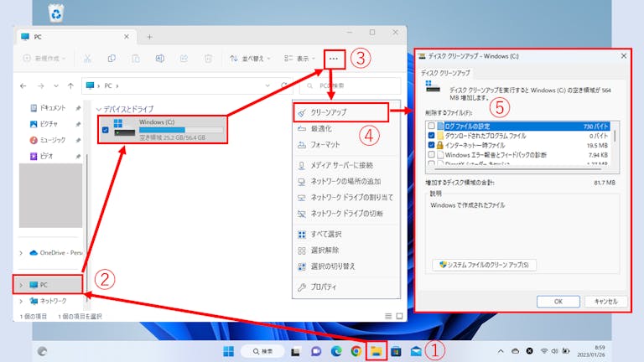The image size is (644, 362).
Task: Launch Task View from the taskbar
Action: coord(295,352)
